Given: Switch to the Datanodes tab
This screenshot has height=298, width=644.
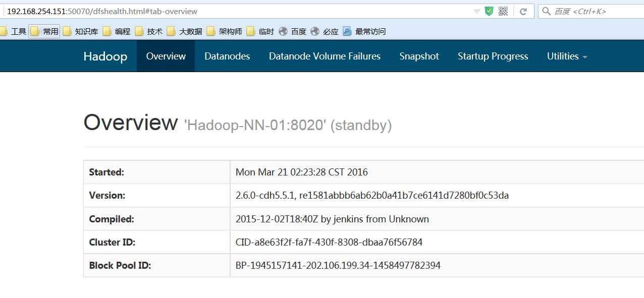Looking at the screenshot, I should tap(227, 56).
